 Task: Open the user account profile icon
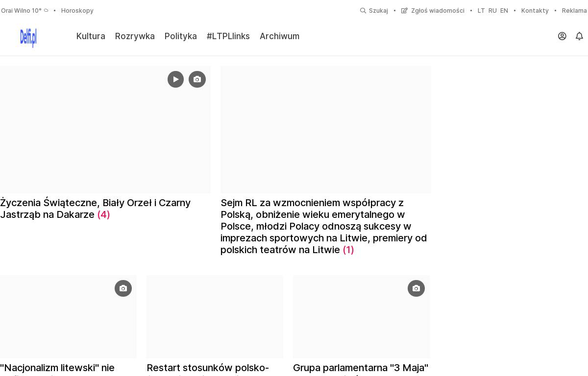pos(562,36)
